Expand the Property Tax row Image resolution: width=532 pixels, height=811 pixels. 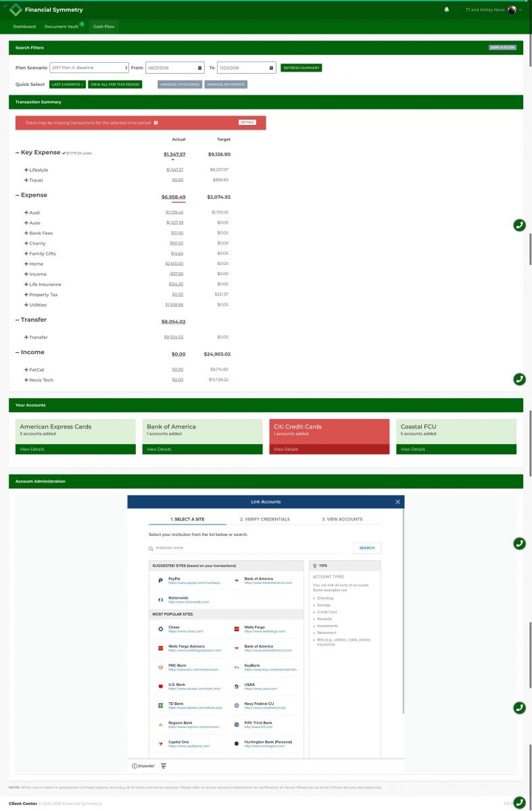tap(26, 295)
